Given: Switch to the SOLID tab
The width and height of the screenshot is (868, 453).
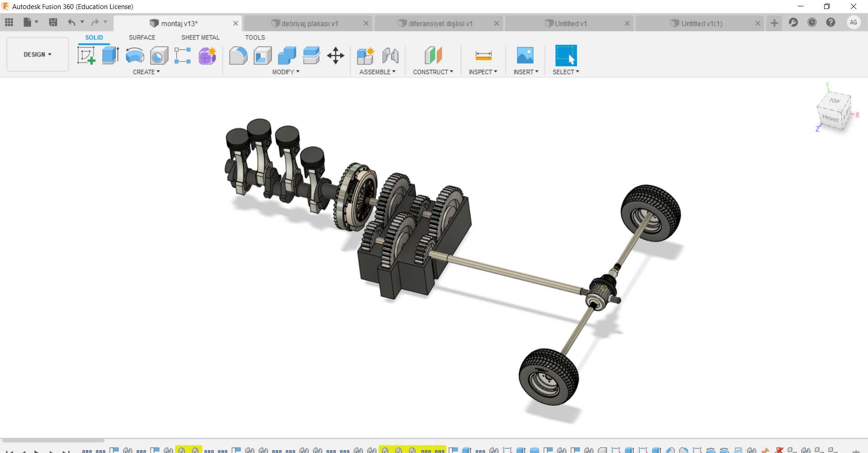Looking at the screenshot, I should coord(94,38).
